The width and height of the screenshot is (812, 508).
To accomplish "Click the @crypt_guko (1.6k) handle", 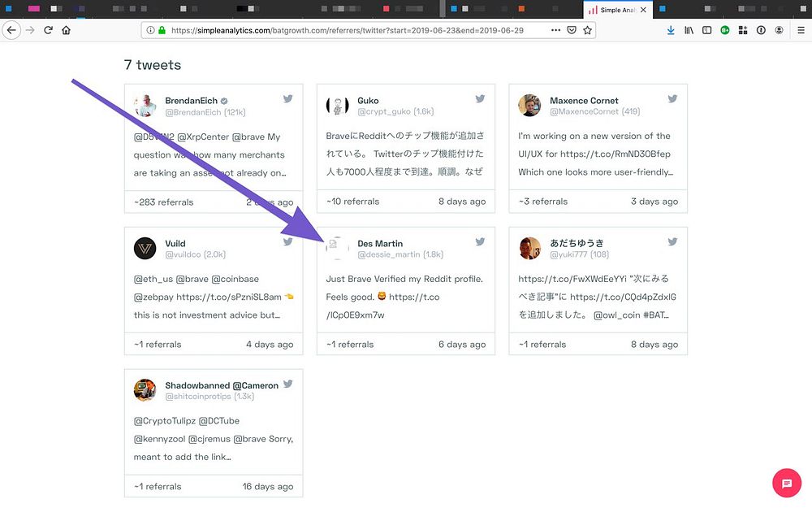I will [395, 111].
